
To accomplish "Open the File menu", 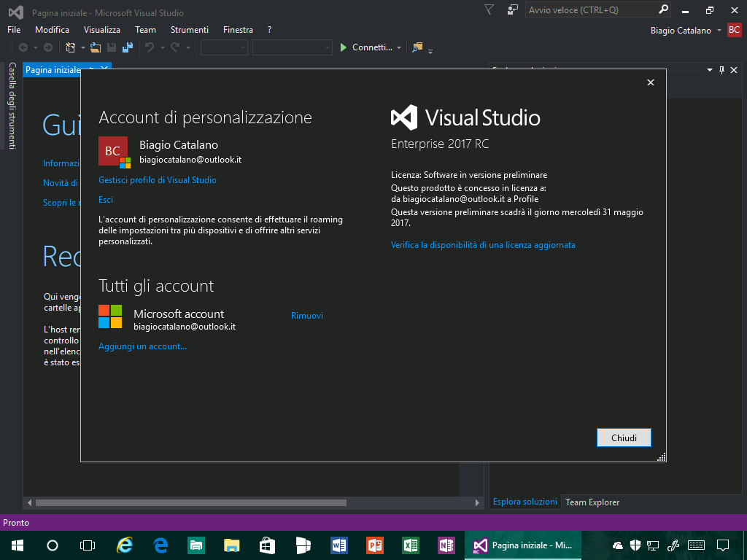I will point(14,29).
